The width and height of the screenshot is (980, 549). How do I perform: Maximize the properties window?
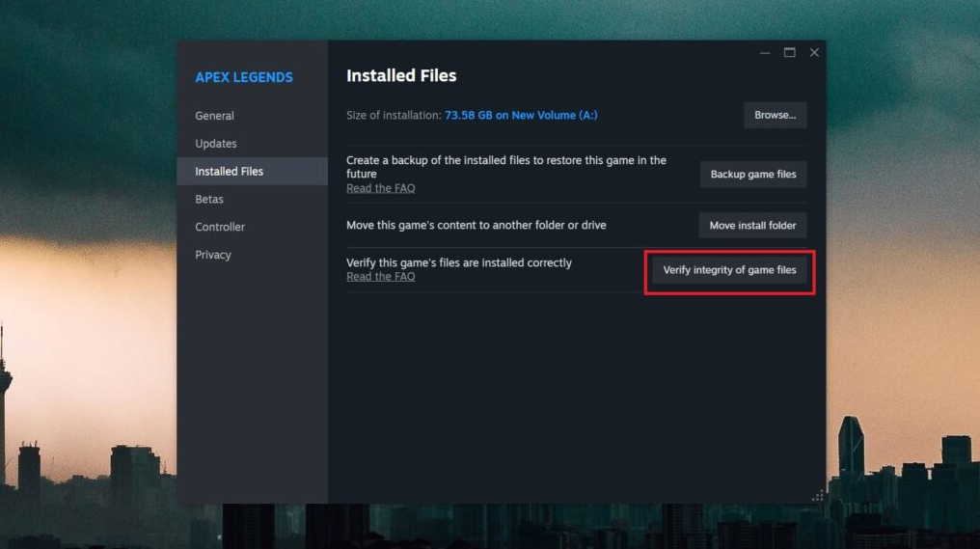coord(790,53)
